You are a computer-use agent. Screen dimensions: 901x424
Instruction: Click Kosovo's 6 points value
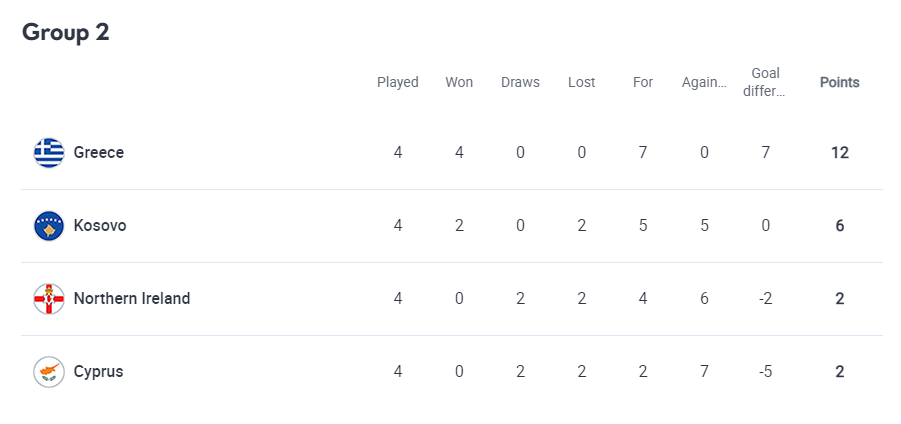point(840,226)
